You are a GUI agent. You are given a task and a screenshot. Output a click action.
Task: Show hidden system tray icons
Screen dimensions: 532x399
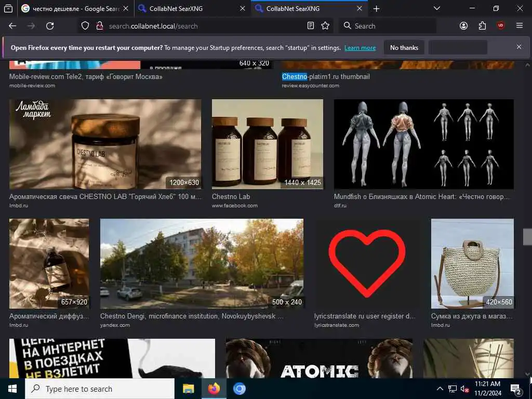pyautogui.click(x=440, y=389)
